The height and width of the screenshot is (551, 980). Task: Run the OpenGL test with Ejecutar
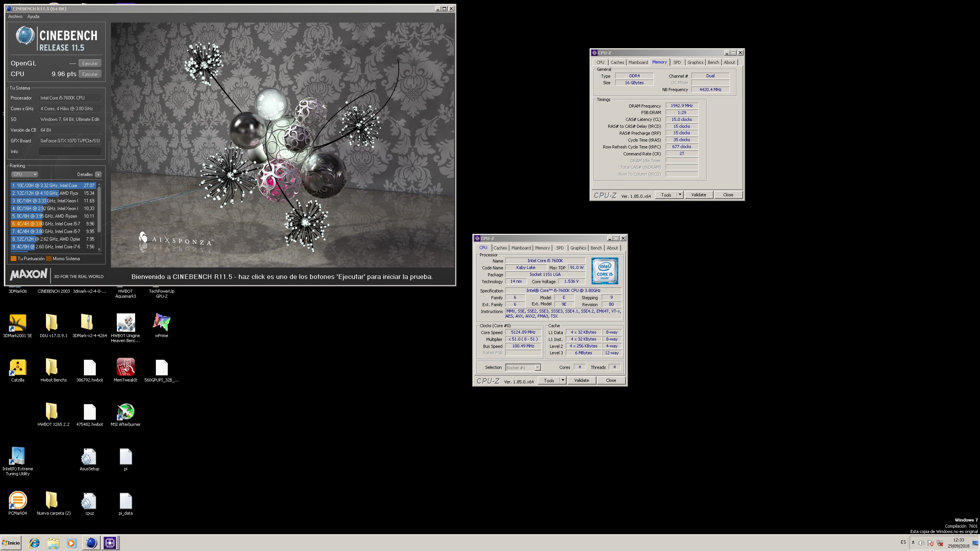(90, 64)
